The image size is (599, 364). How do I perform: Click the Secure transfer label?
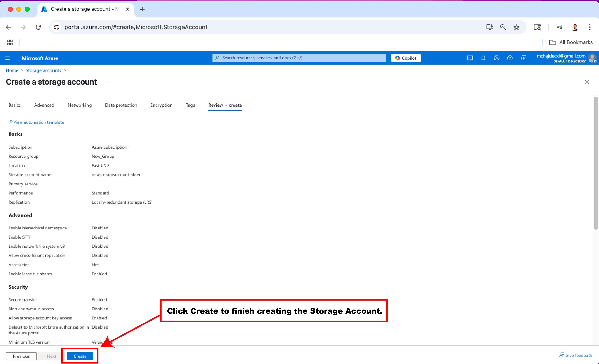pyautogui.click(x=23, y=300)
